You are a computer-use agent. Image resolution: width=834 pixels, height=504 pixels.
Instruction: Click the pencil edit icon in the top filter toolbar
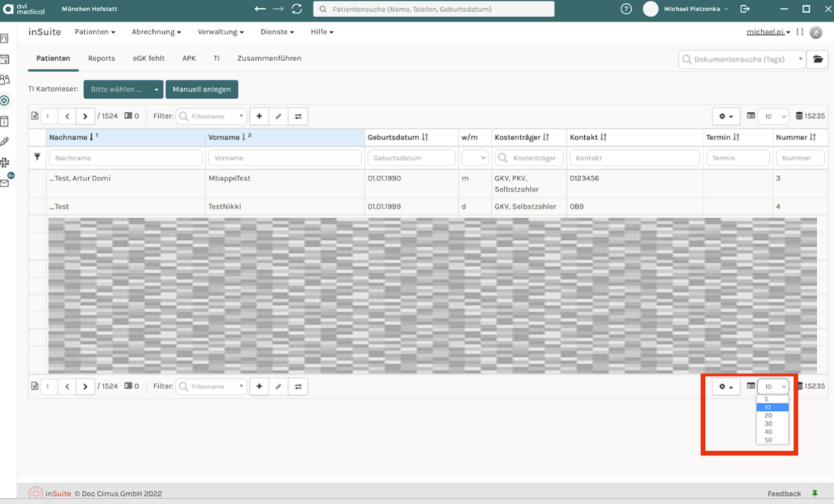point(278,116)
